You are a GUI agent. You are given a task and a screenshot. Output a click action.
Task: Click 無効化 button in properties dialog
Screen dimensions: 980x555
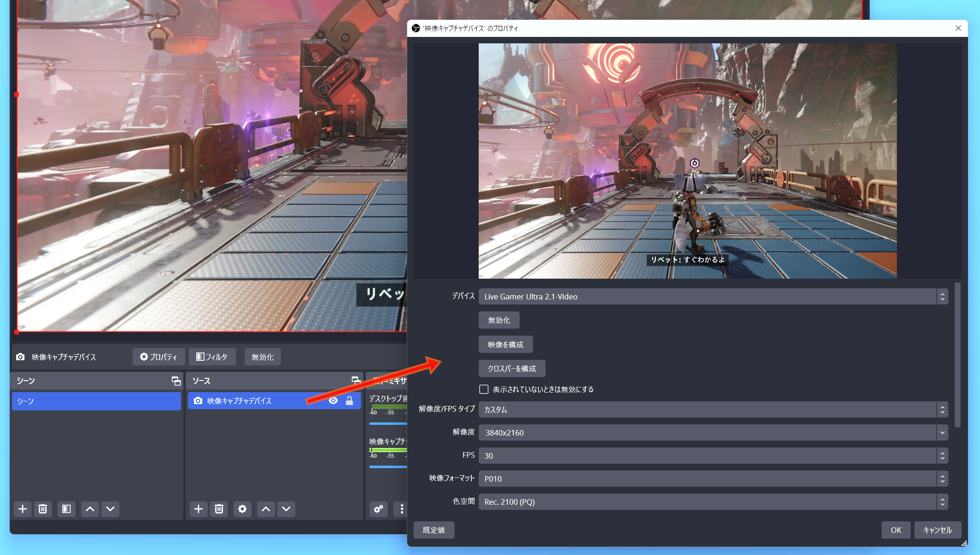click(499, 320)
